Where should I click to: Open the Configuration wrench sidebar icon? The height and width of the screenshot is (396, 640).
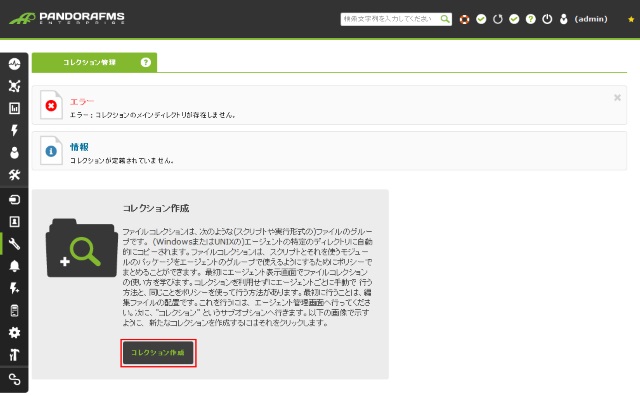tap(14, 244)
